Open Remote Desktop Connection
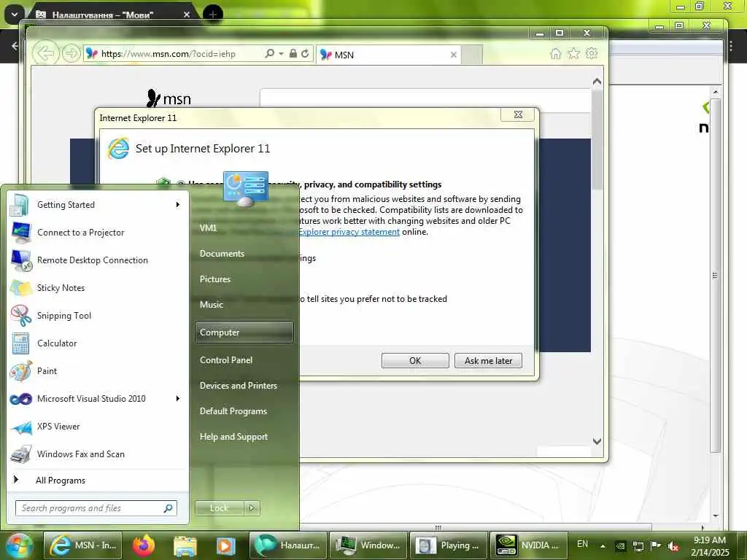 point(98,260)
